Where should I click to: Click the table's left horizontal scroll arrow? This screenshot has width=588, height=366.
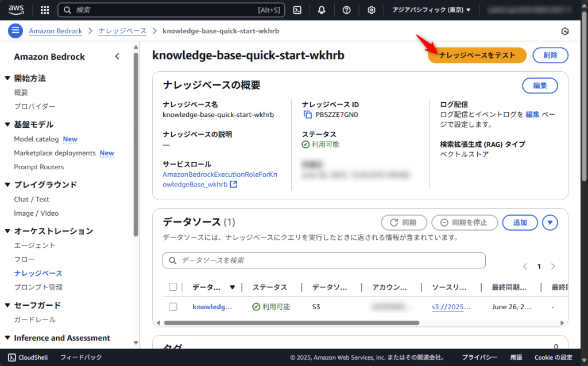(x=158, y=322)
